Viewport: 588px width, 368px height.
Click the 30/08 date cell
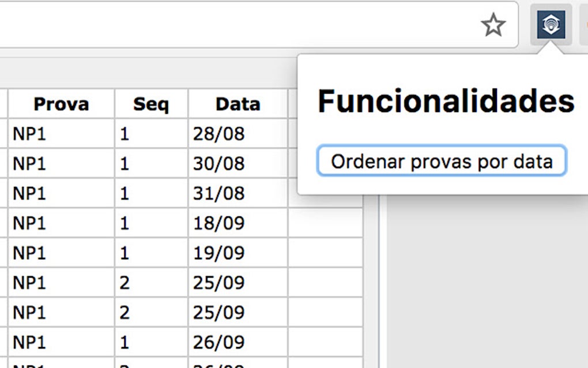[x=219, y=164]
